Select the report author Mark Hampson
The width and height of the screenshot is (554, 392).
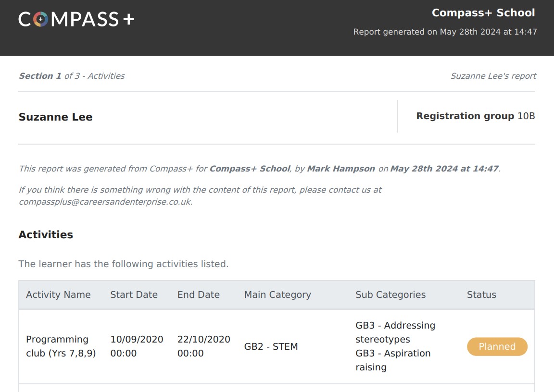point(341,169)
